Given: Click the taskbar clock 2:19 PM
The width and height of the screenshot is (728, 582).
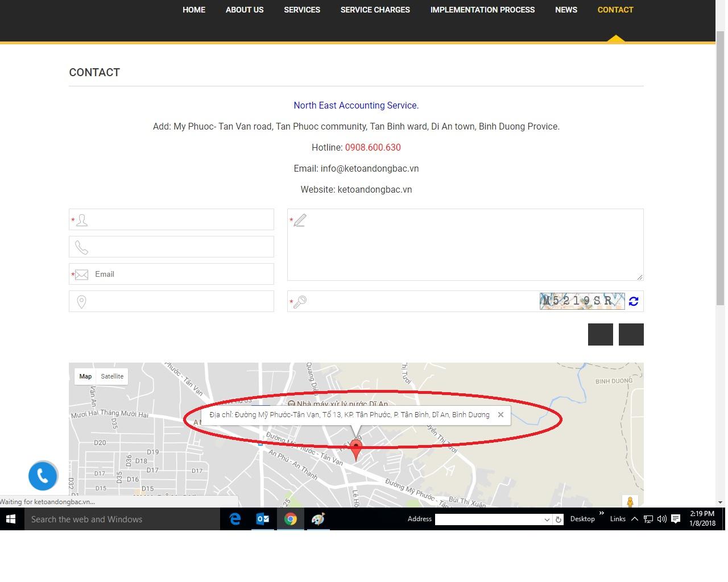Looking at the screenshot, I should tap(702, 514).
